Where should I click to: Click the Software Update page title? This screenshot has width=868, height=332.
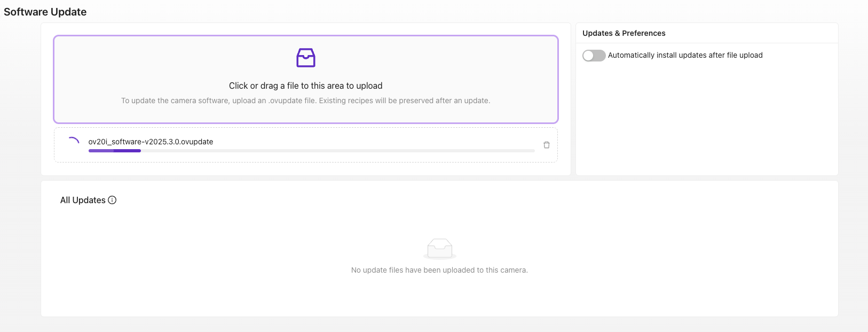coord(45,12)
